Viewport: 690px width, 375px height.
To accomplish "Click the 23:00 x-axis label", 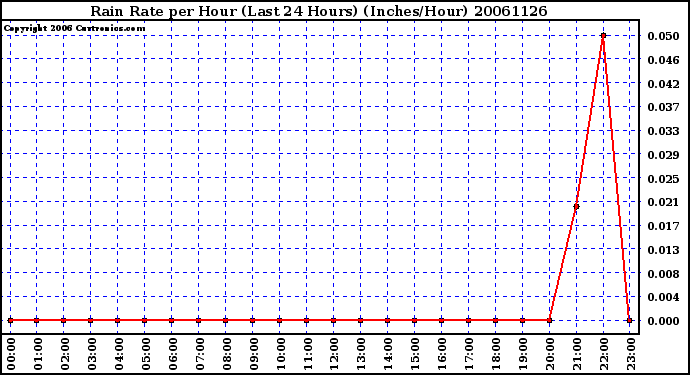I will (631, 354).
